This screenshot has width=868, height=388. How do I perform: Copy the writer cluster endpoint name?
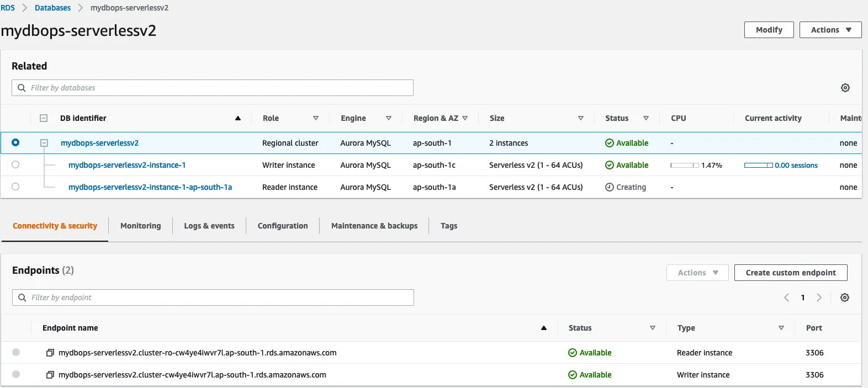[x=50, y=375]
